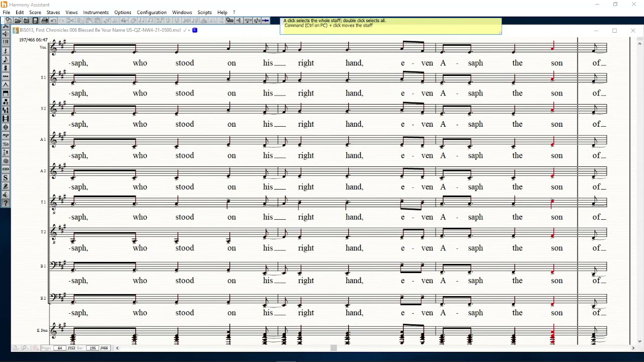The image size is (644, 362).
Task: Click the down arrow of vertical scrollbar
Action: point(640,341)
